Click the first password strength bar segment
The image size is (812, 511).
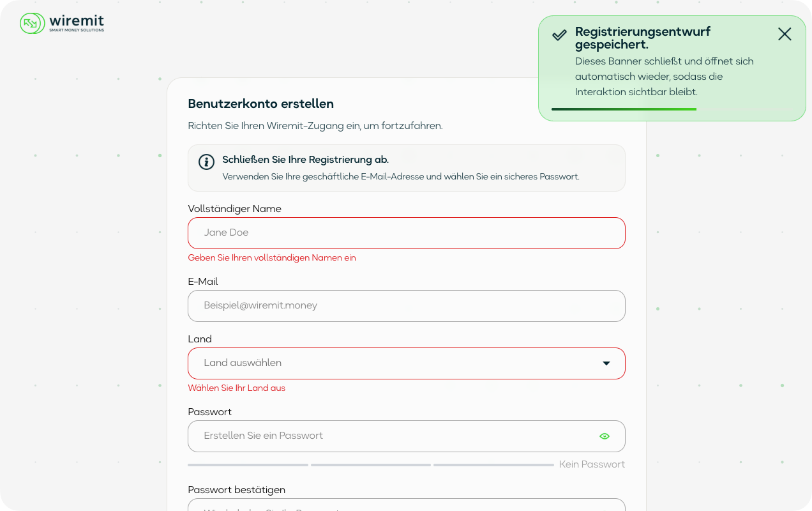(248, 465)
